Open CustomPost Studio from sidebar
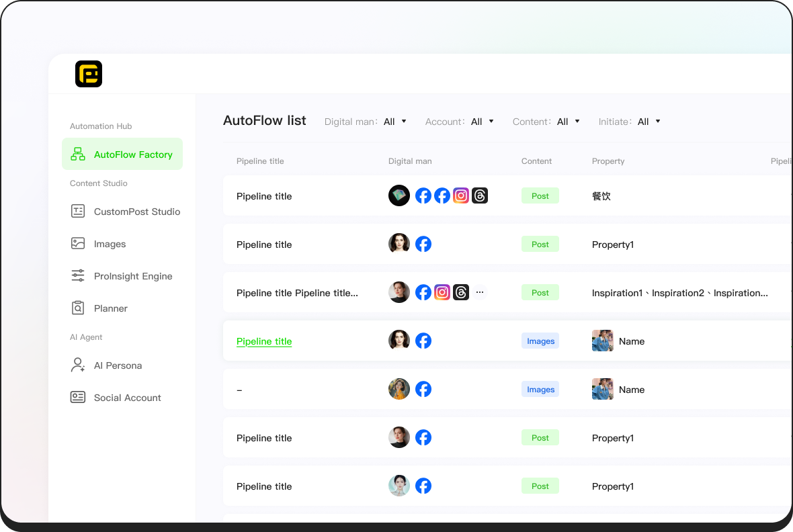This screenshot has height=532, width=793. 136,212
